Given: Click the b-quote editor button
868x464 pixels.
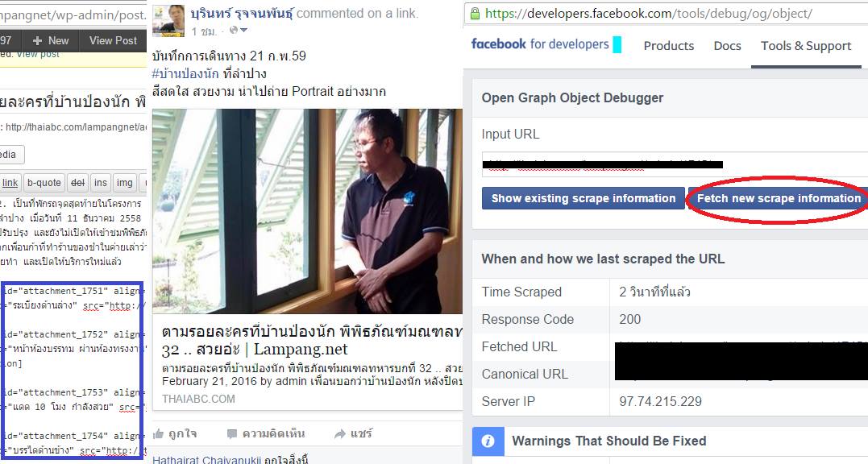Looking at the screenshot, I should point(44,183).
